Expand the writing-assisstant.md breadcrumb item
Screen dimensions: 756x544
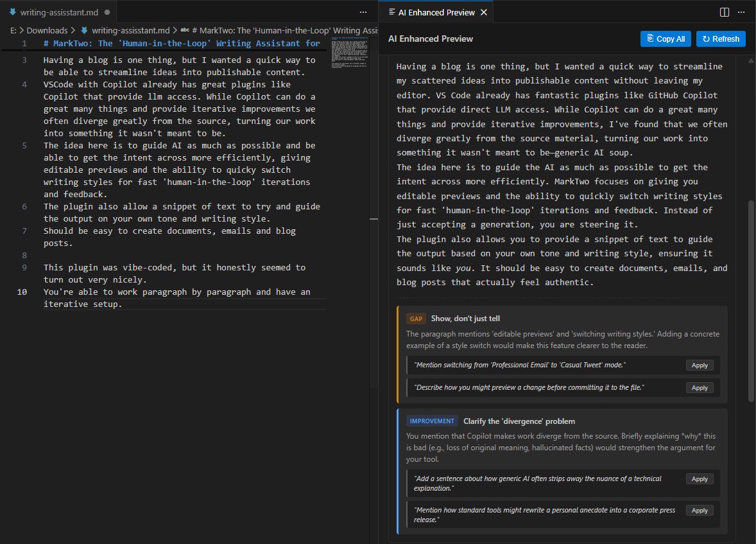pyautogui.click(x=130, y=30)
